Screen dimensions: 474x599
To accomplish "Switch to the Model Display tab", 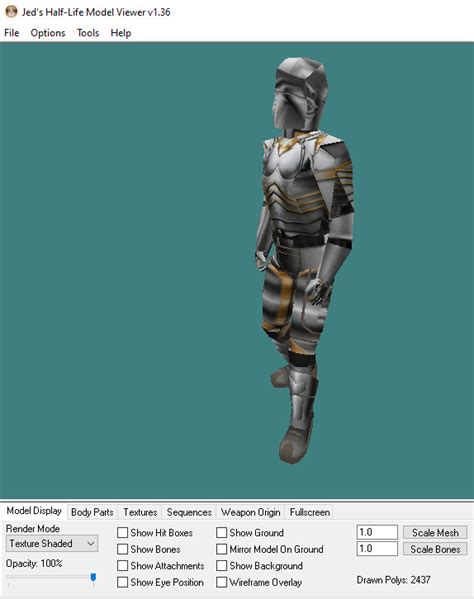I will pos(34,511).
